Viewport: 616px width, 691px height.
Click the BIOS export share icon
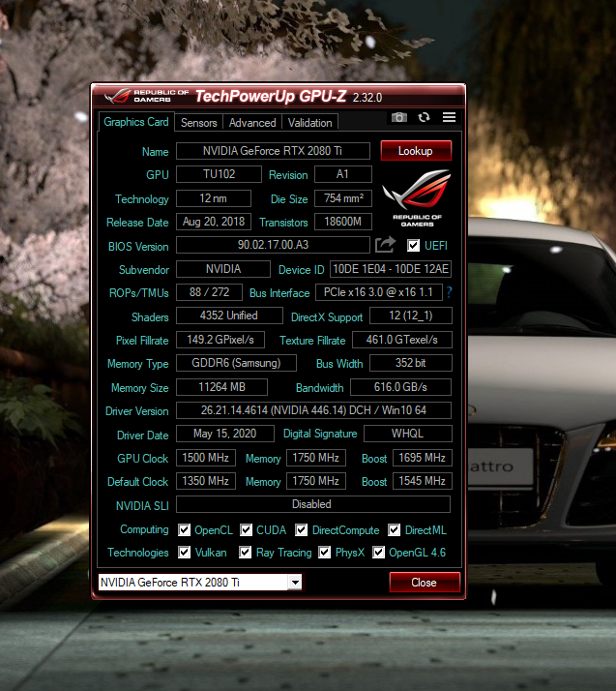pyautogui.click(x=385, y=245)
